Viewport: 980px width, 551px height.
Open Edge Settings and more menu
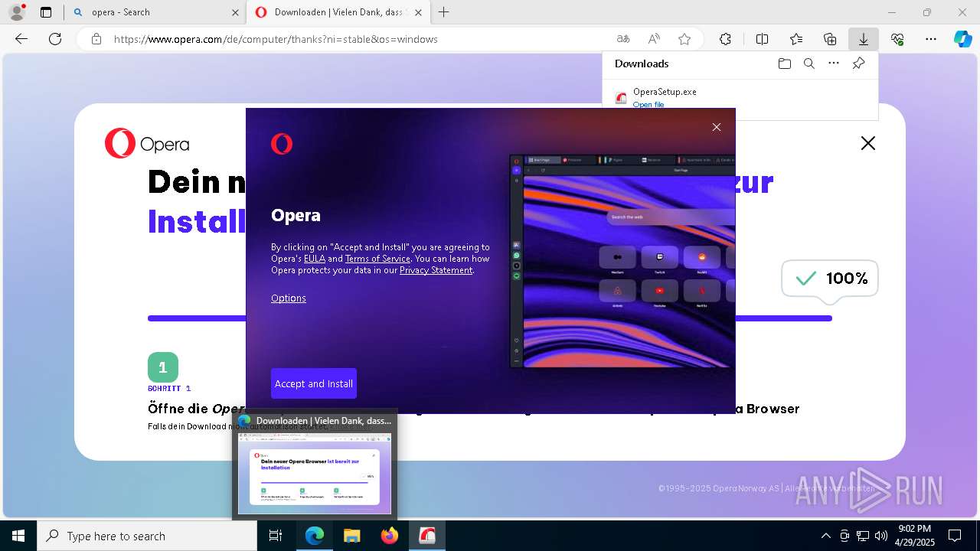(931, 39)
